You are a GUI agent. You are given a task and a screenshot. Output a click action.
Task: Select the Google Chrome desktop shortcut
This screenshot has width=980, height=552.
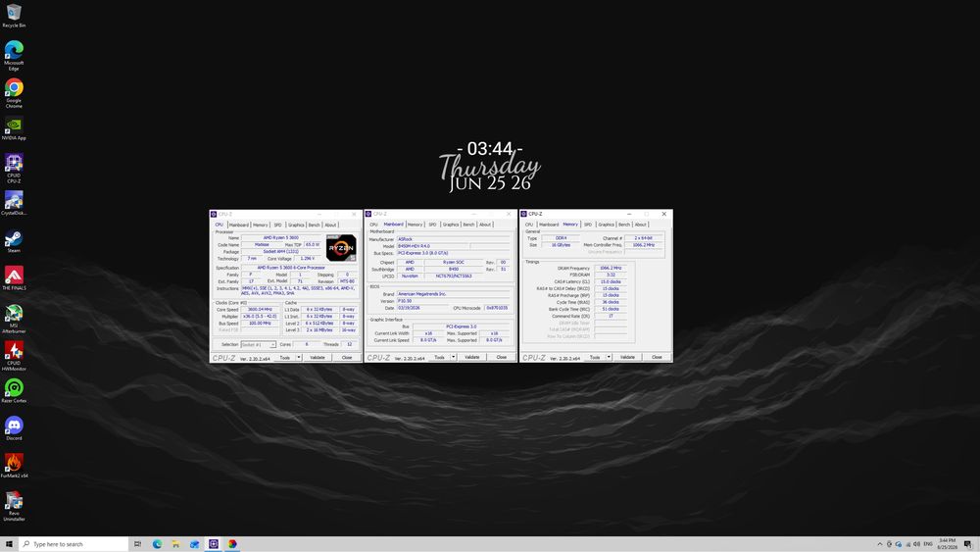(14, 92)
